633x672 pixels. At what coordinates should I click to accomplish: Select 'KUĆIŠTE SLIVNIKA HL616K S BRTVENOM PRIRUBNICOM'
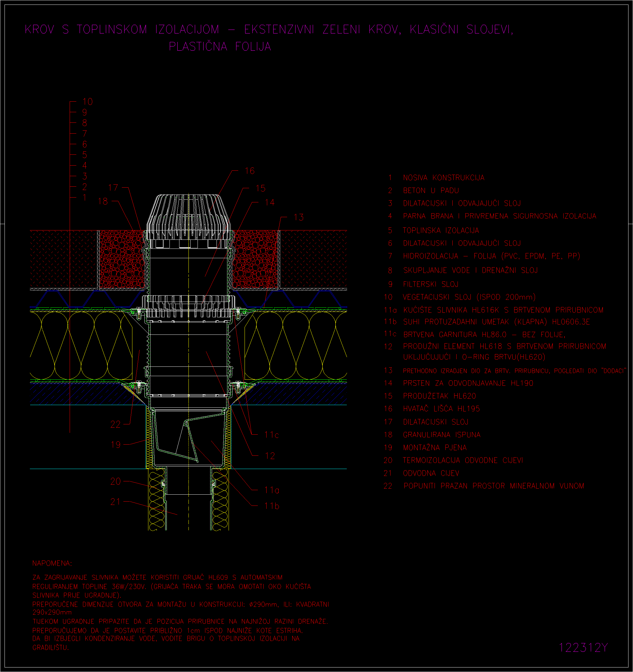[503, 310]
